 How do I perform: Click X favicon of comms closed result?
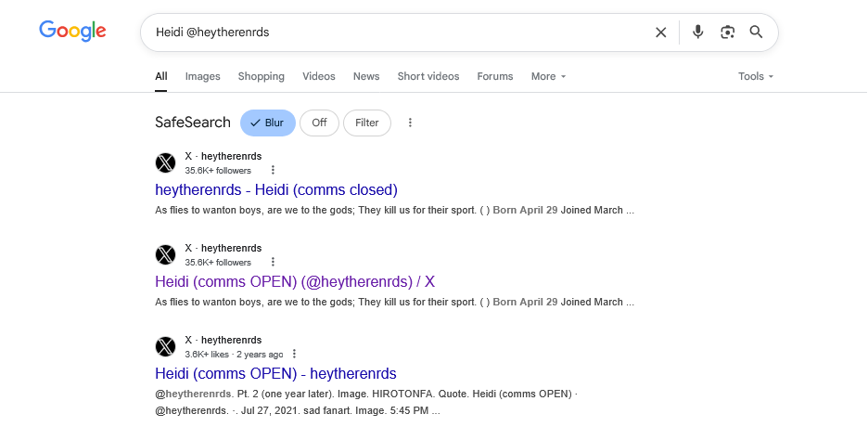pos(165,162)
